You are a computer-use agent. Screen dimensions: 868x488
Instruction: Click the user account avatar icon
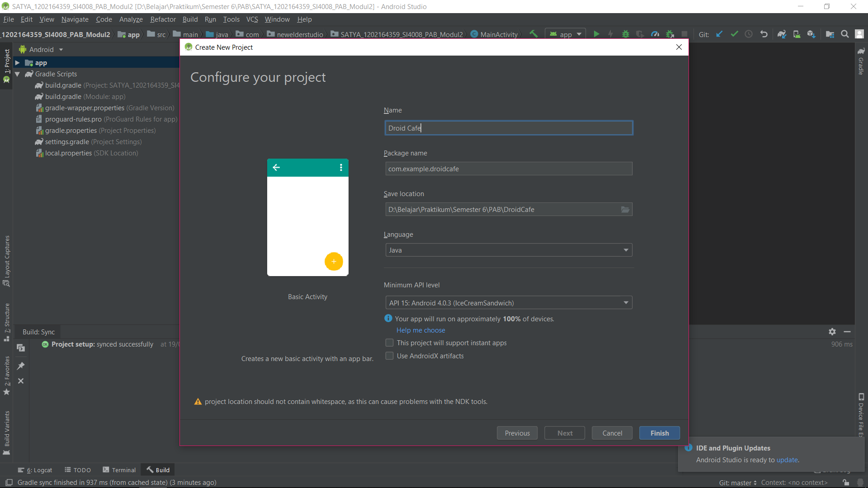tap(859, 34)
